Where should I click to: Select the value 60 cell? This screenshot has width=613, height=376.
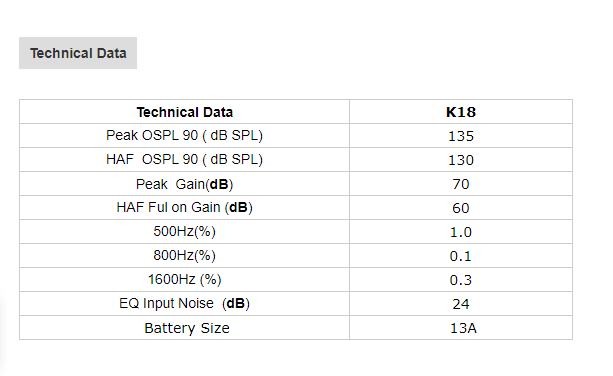click(461, 208)
